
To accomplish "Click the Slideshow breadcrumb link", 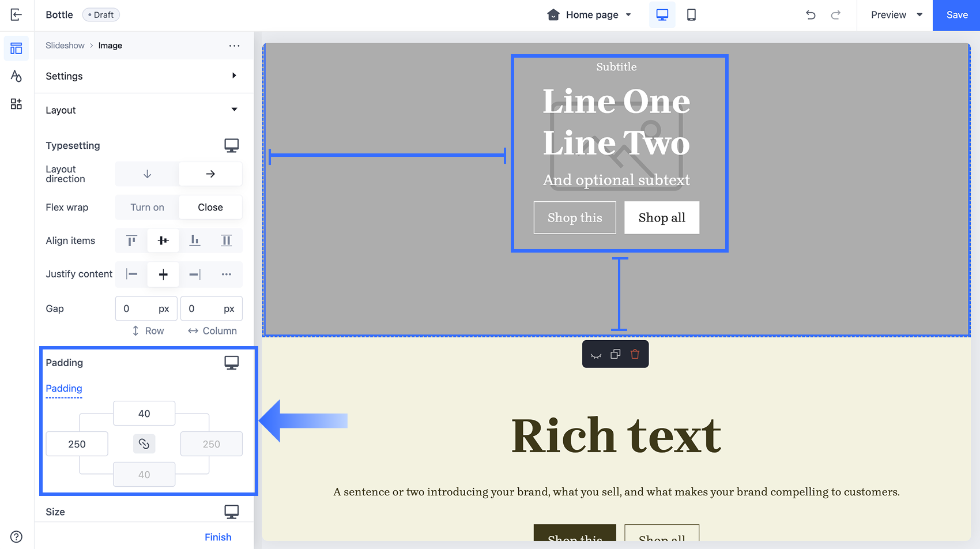I will pyautogui.click(x=65, y=45).
